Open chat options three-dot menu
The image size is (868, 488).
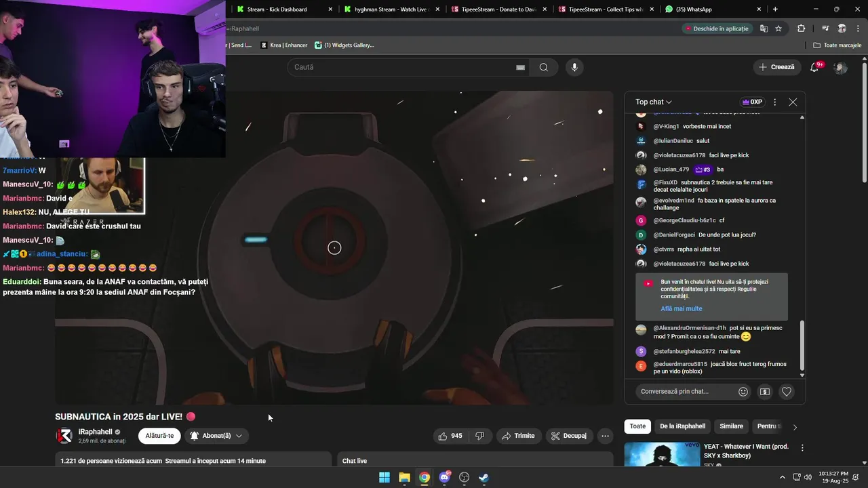click(x=774, y=102)
